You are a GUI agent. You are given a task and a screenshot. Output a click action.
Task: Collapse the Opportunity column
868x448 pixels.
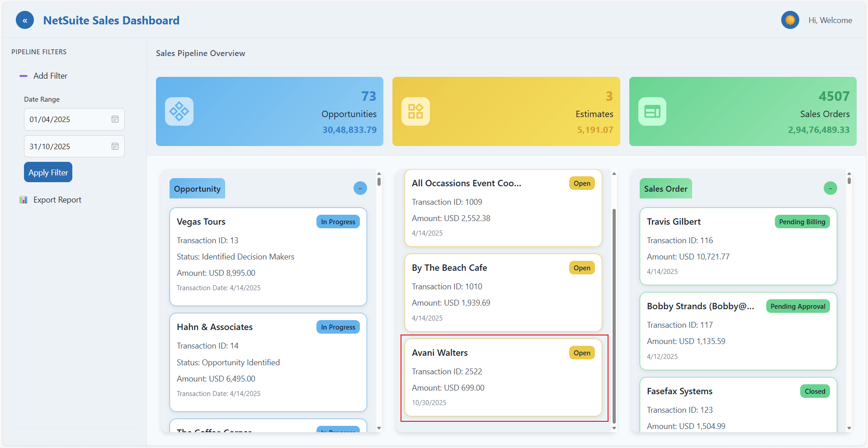tap(360, 188)
